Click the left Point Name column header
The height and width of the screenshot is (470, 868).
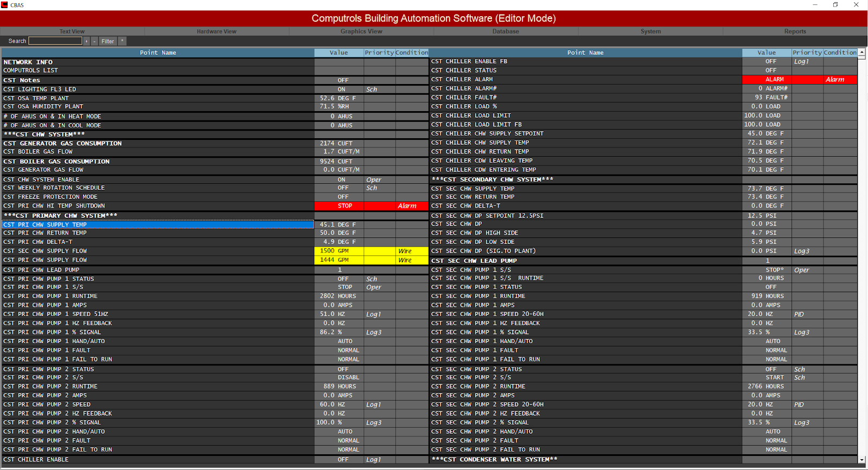(x=158, y=53)
